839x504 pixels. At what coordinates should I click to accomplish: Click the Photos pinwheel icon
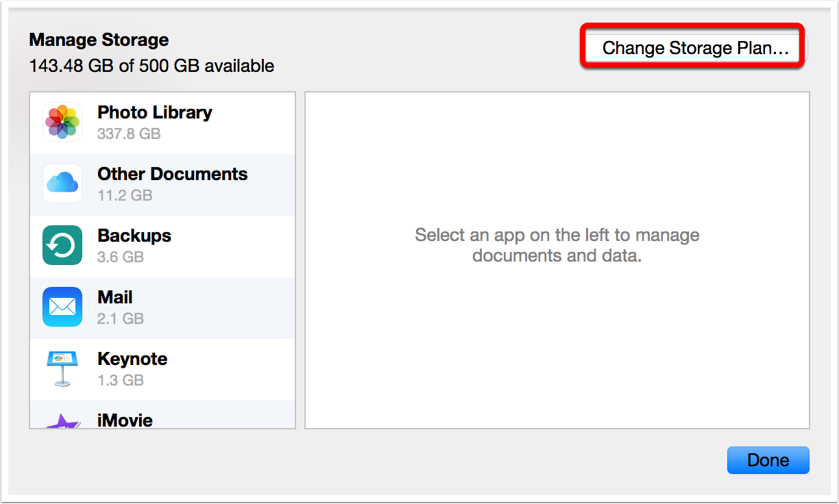pos(62,122)
